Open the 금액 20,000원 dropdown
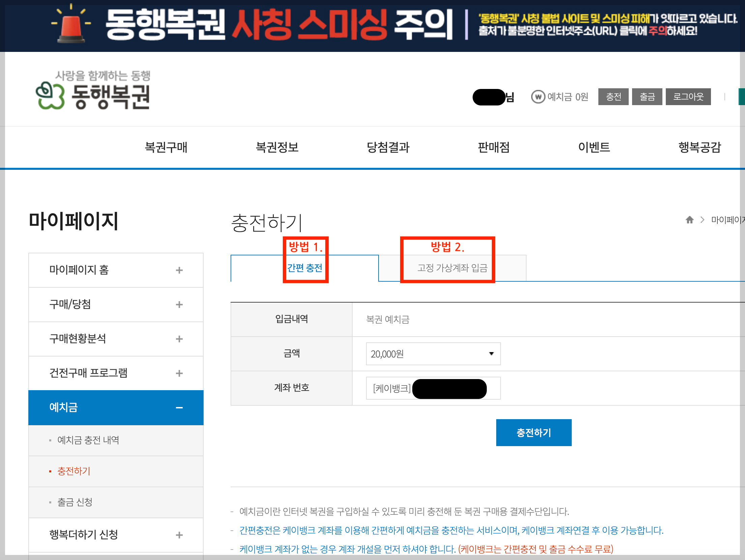 pyautogui.click(x=433, y=354)
